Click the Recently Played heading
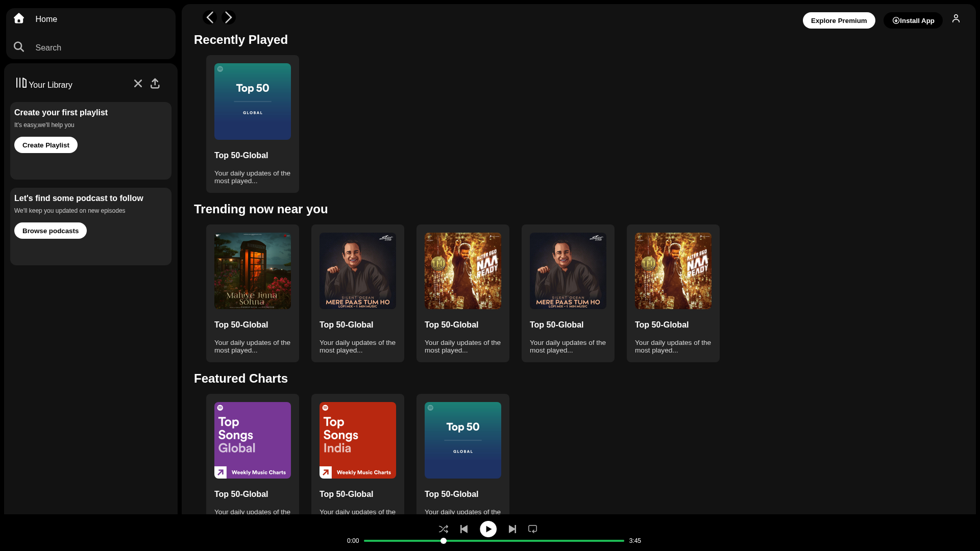The image size is (980, 551). pyautogui.click(x=241, y=40)
